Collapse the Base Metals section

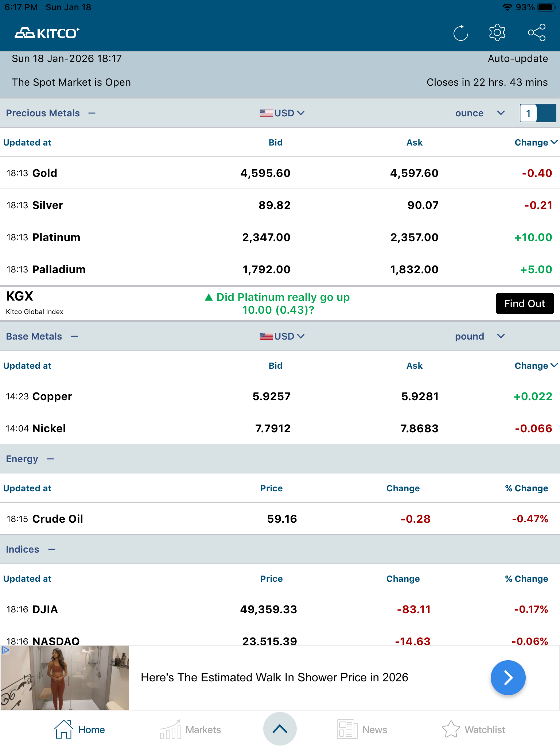pyautogui.click(x=74, y=336)
